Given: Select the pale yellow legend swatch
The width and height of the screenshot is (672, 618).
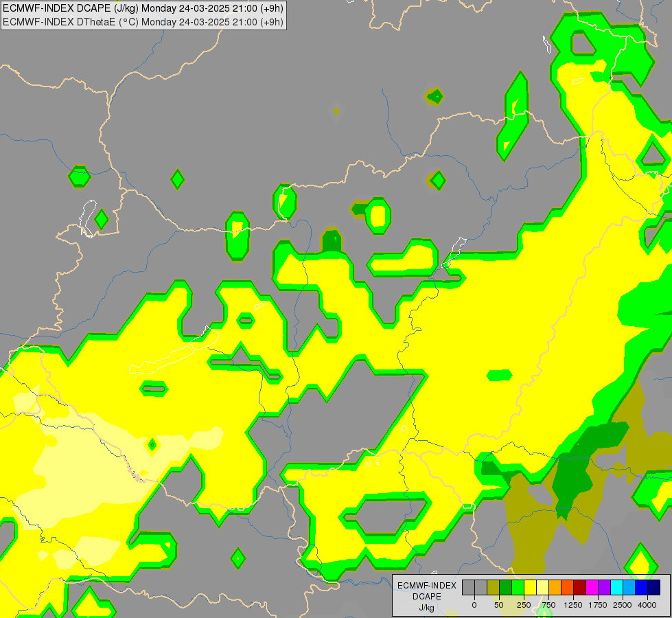Looking at the screenshot, I should coord(542,587).
